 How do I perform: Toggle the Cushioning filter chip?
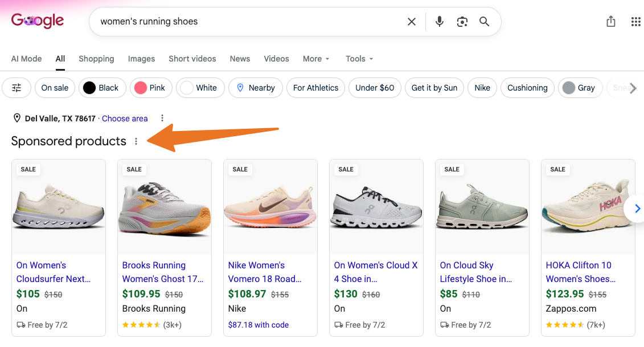[527, 88]
